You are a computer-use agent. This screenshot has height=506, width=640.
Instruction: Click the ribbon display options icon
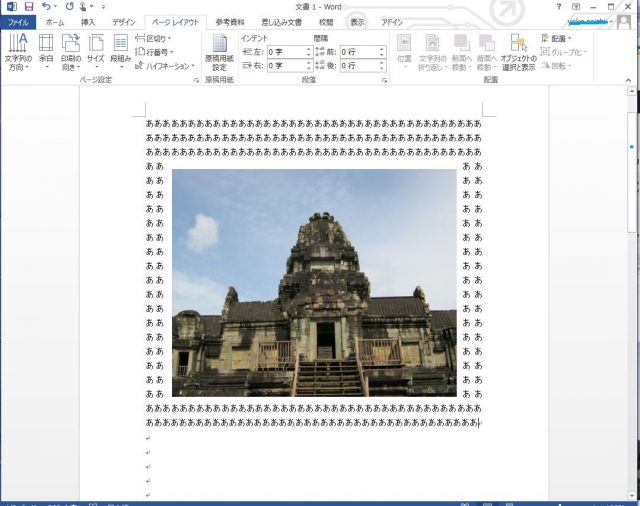point(576,7)
